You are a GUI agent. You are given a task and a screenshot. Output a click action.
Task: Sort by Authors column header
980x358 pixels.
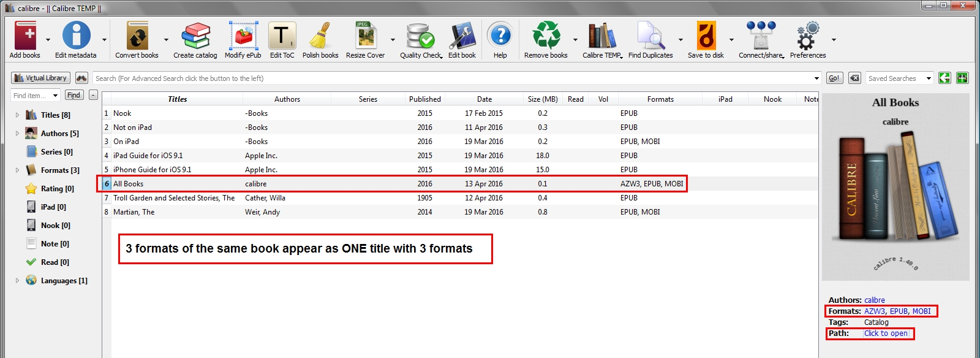point(287,99)
